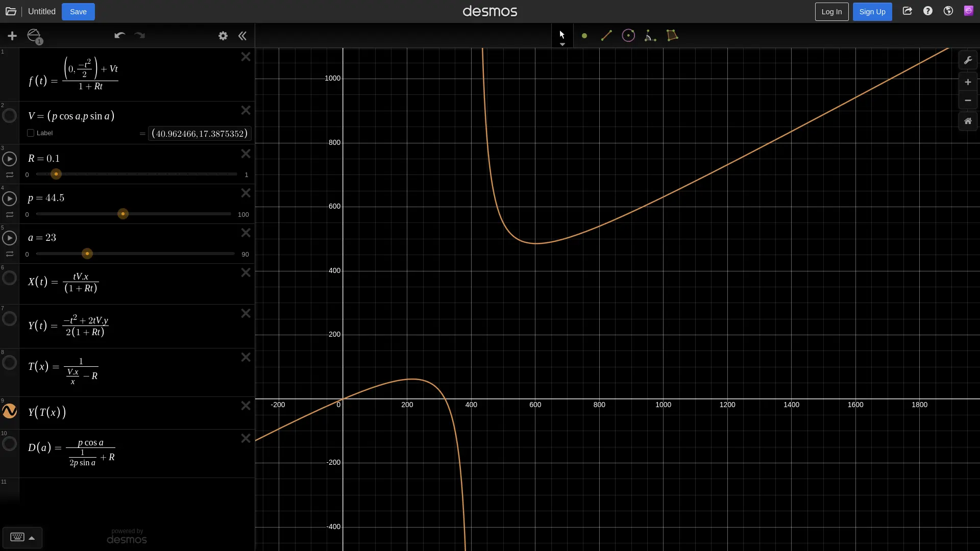Click the p slider handle
Viewport: 980px width, 551px height.
123,214
